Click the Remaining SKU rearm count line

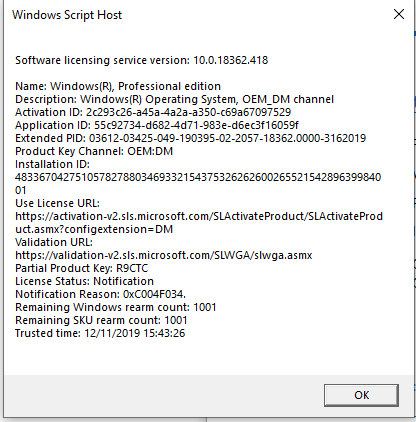101,320
